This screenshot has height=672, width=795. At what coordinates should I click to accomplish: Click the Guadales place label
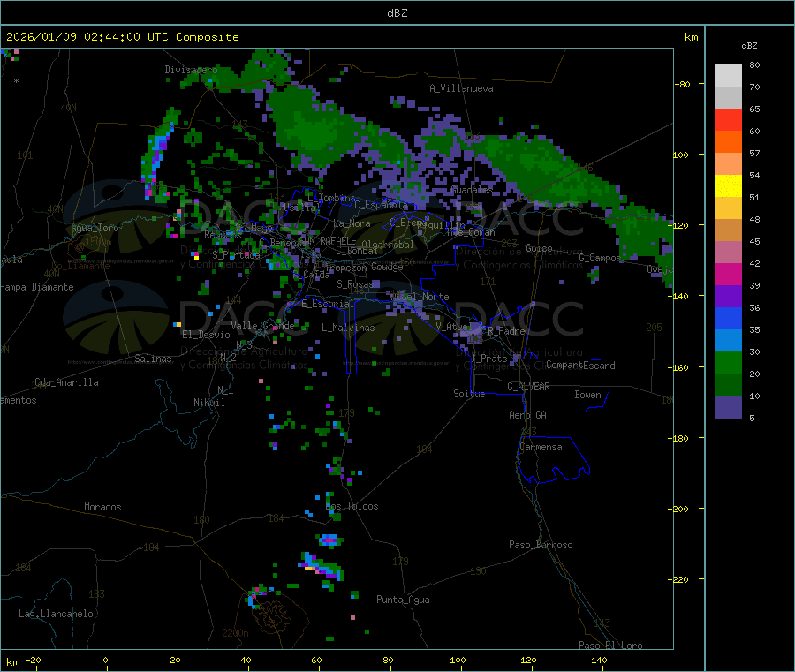pyautogui.click(x=472, y=190)
